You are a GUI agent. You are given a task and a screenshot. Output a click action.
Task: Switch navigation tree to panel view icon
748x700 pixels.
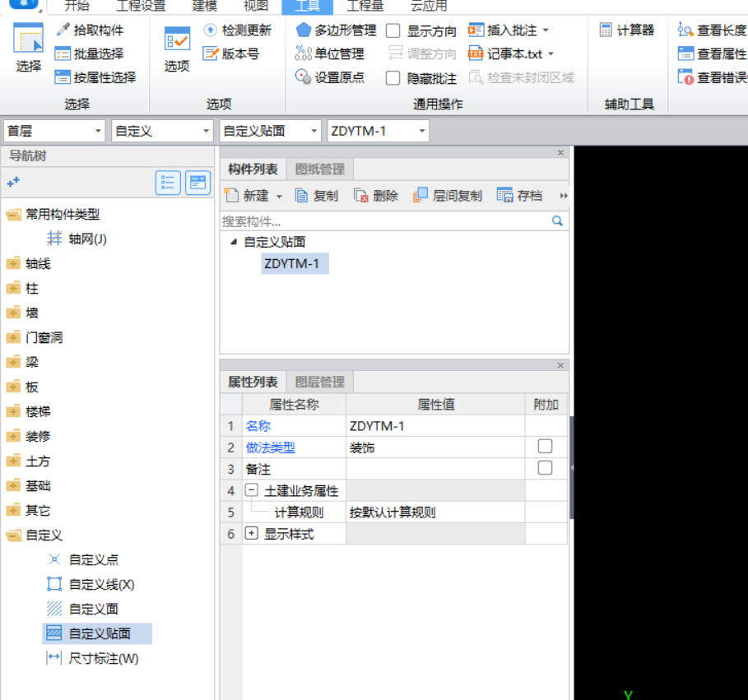pos(198,182)
